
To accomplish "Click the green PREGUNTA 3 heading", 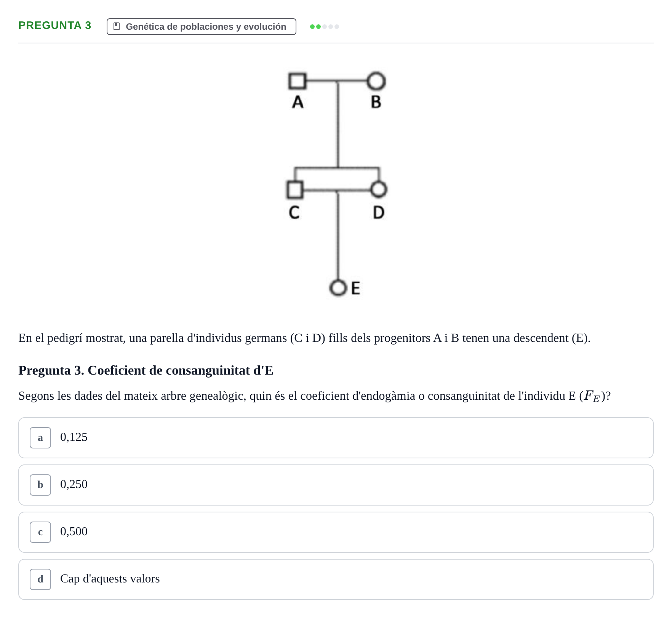I will (55, 26).
